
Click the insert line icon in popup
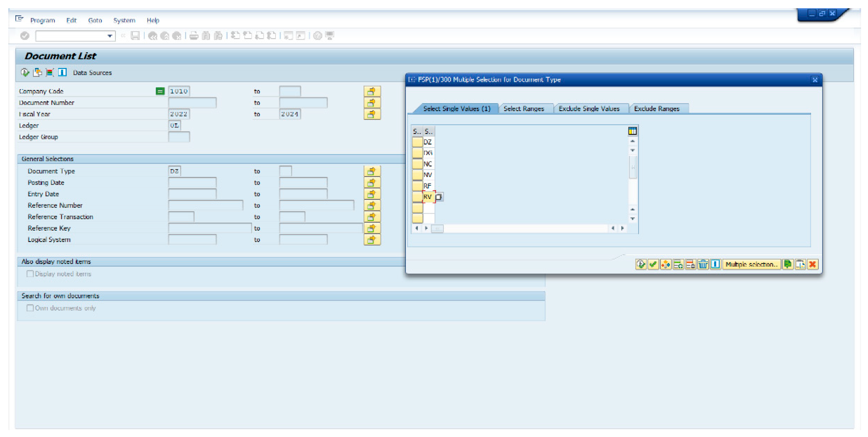[678, 264]
